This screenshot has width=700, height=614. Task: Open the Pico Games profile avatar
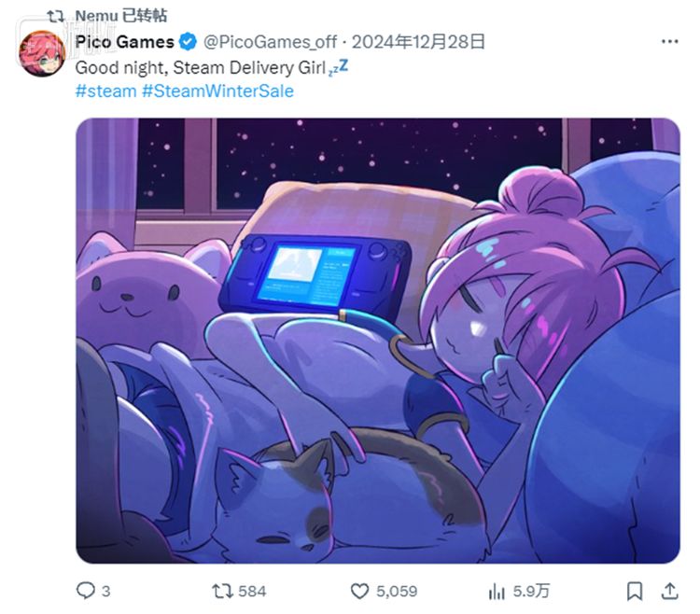click(x=42, y=54)
